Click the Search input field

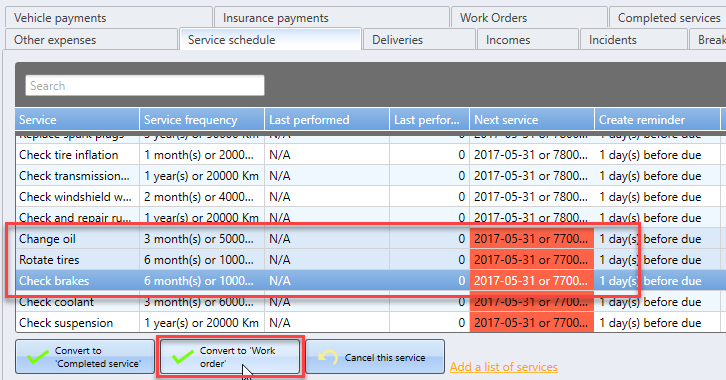click(x=145, y=86)
